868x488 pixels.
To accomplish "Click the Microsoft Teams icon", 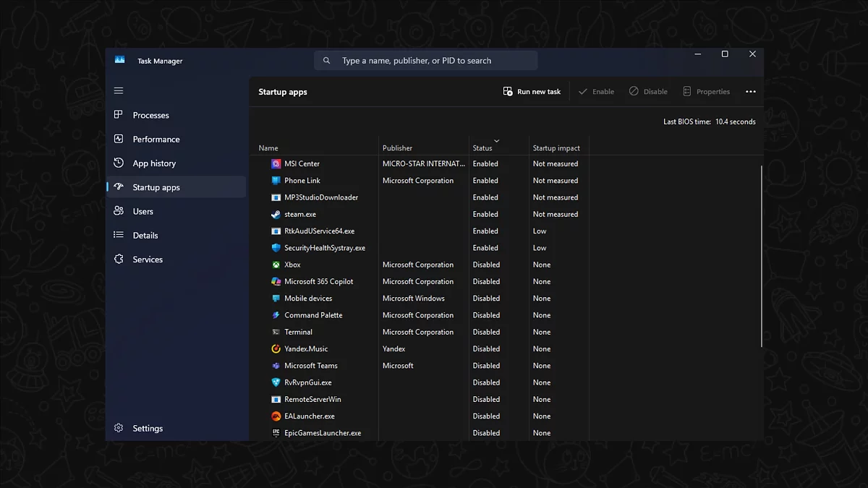I will coord(276,366).
